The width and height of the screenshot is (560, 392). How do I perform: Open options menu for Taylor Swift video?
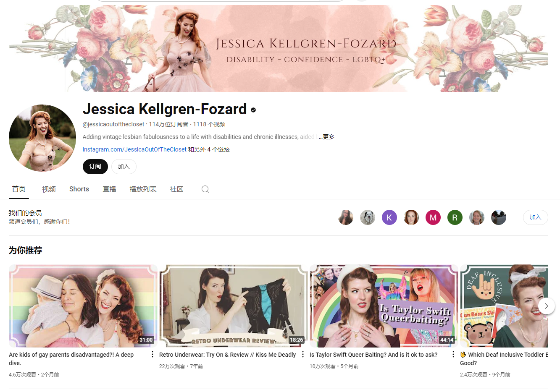click(453, 355)
